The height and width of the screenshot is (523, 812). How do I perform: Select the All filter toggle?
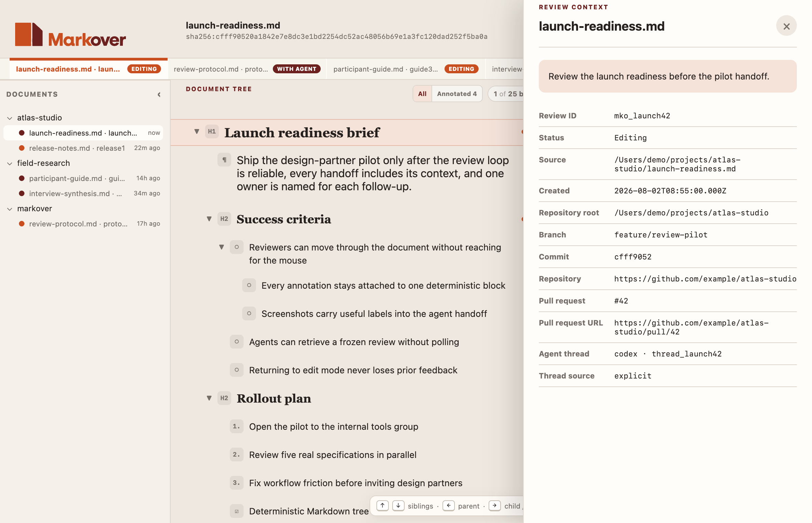pyautogui.click(x=422, y=94)
